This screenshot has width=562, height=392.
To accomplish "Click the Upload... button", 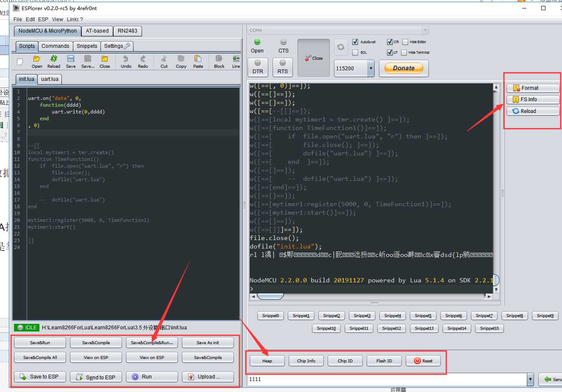I will pos(208,377).
